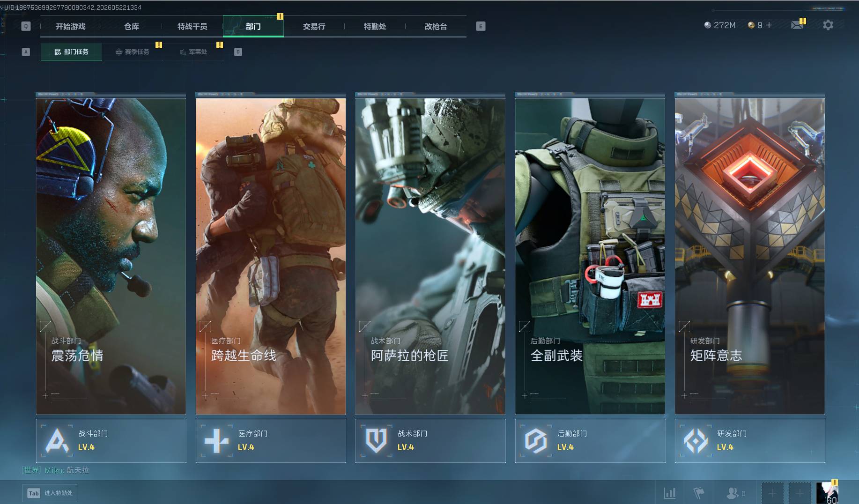This screenshot has width=859, height=504.
Task: Open the 特战干员 tab
Action: (x=193, y=26)
